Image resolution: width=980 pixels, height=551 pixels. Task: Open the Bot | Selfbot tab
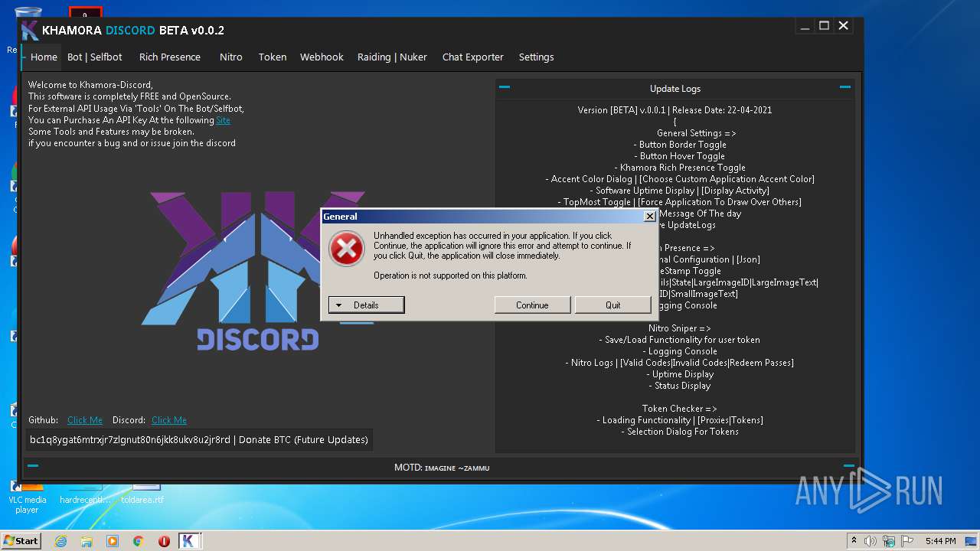point(94,57)
